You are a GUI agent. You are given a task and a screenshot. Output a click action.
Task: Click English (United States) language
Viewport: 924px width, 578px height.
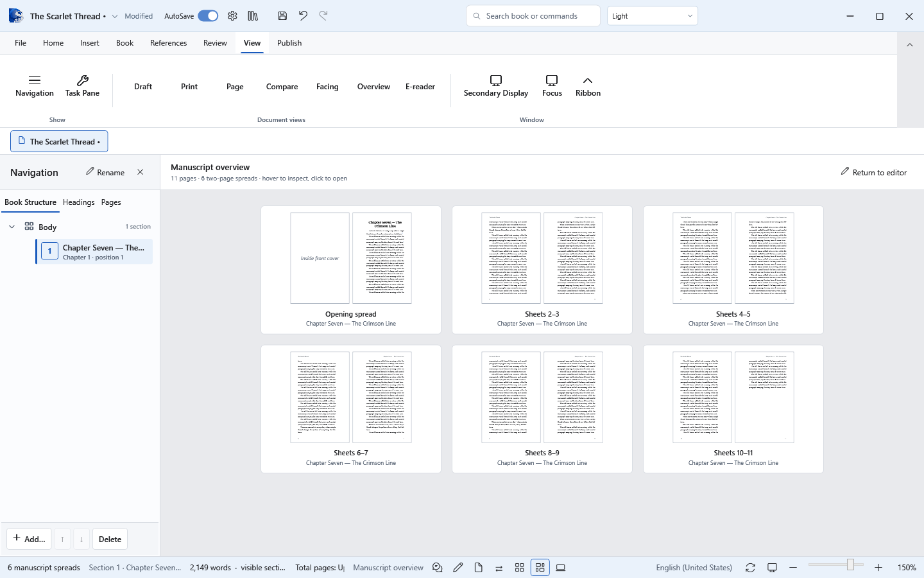click(694, 568)
